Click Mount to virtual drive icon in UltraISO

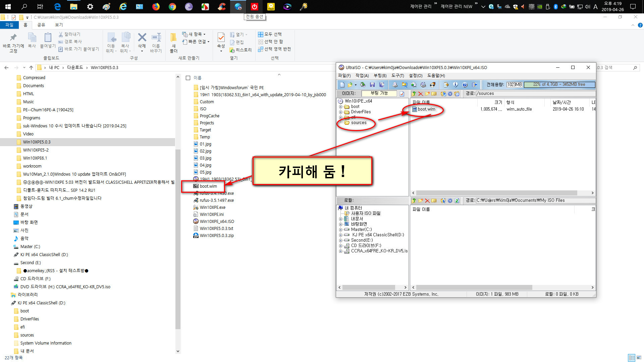pos(423,84)
